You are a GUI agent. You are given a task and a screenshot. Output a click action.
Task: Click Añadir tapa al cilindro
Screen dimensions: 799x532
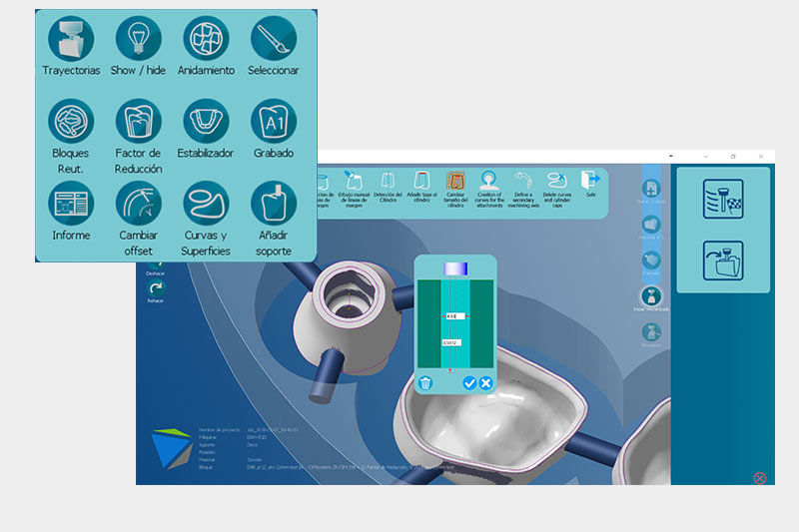pos(421,189)
